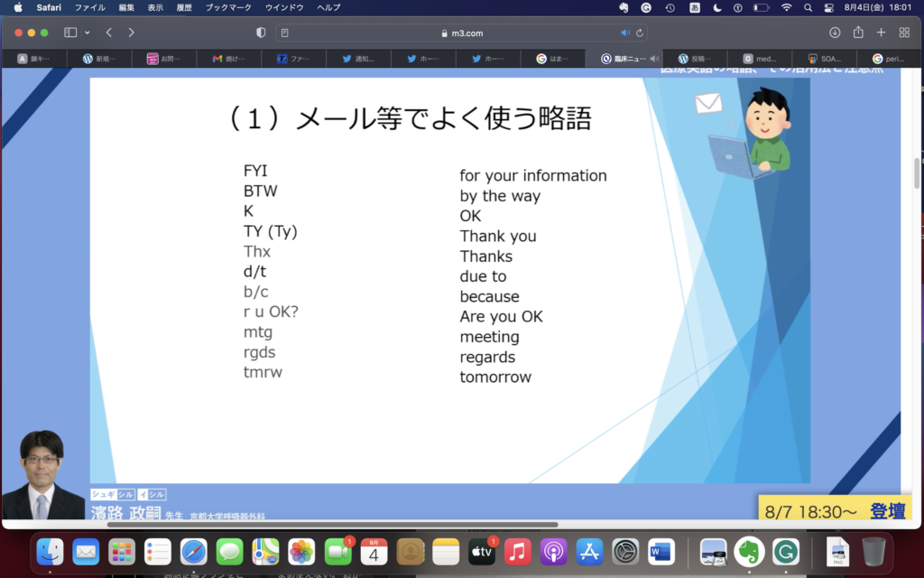This screenshot has height=578, width=924.
Task: Open the privacy shield report icon
Action: tap(261, 33)
